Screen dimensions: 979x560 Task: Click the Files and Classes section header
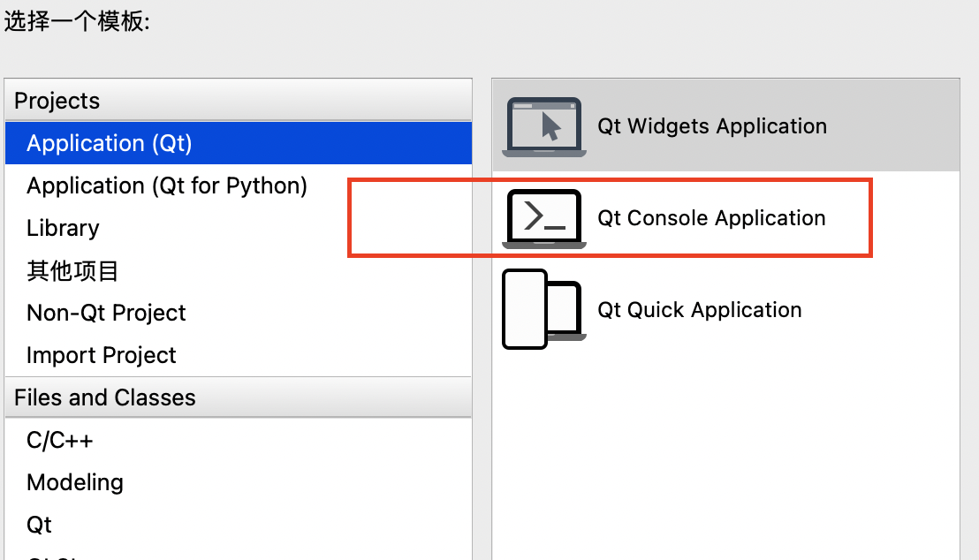239,397
